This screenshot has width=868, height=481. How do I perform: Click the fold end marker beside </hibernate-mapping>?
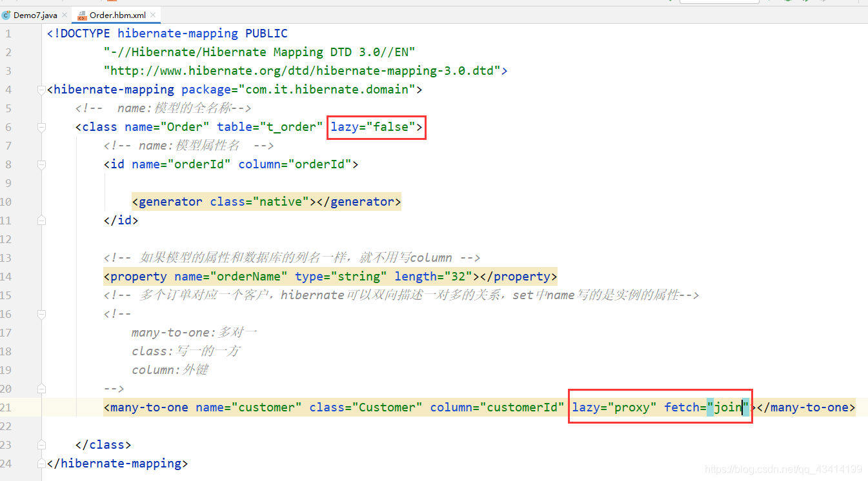[x=42, y=464]
